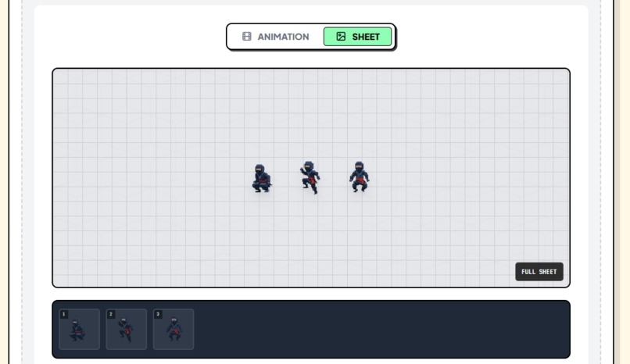Select frame 3 thumbnail
This screenshot has width=630, height=364.
(x=174, y=329)
